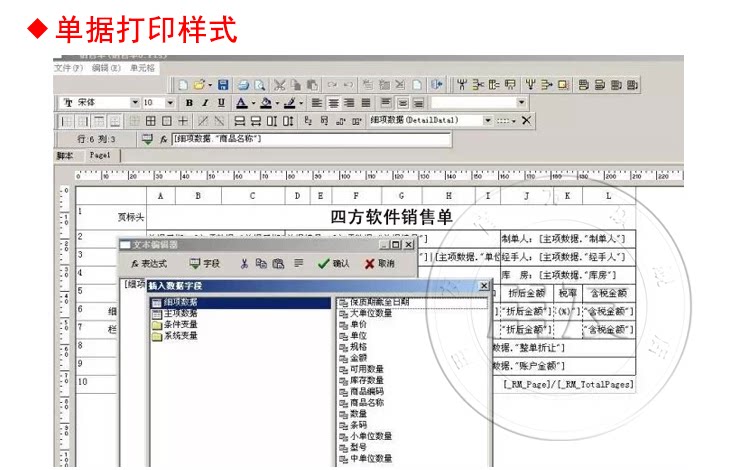Open the fill color dropdown arrow
The image size is (750, 470).
click(x=277, y=103)
